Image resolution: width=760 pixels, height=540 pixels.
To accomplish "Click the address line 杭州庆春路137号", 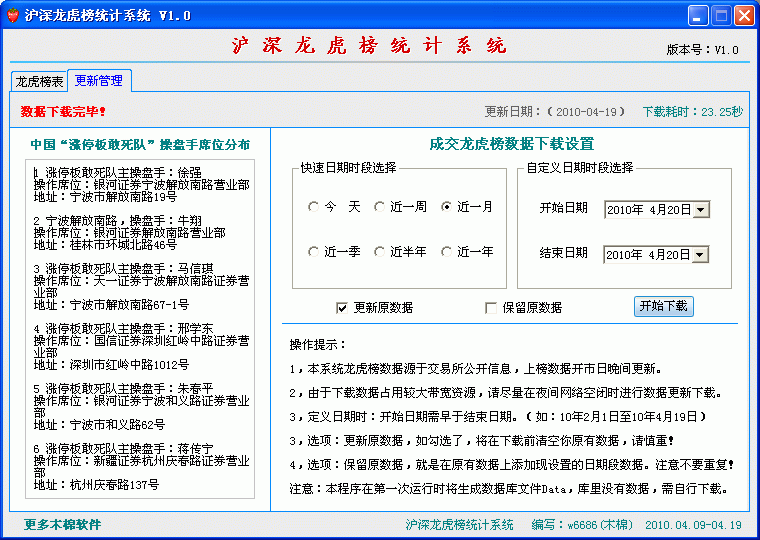I will pyautogui.click(x=96, y=484).
